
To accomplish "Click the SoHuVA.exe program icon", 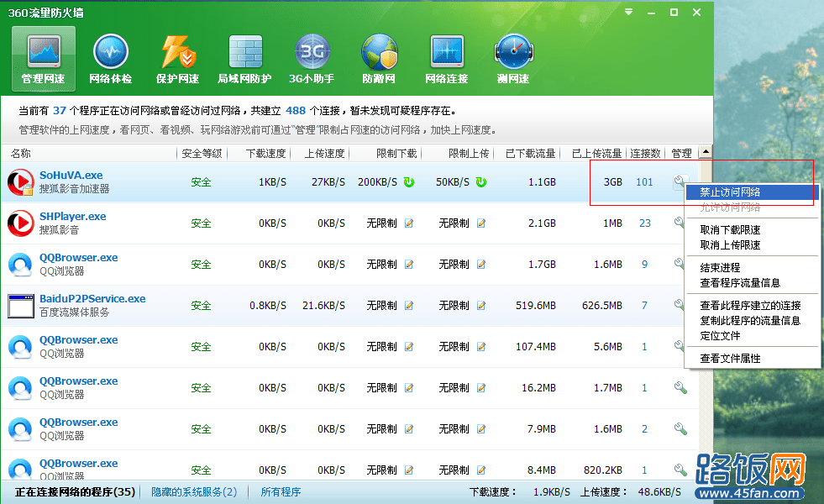I will [21, 181].
